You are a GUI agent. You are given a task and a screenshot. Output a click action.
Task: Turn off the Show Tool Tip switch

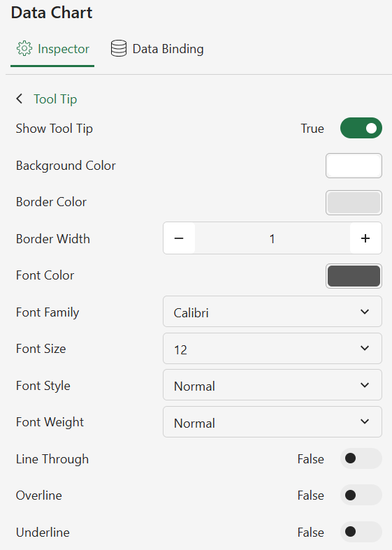[x=361, y=128]
